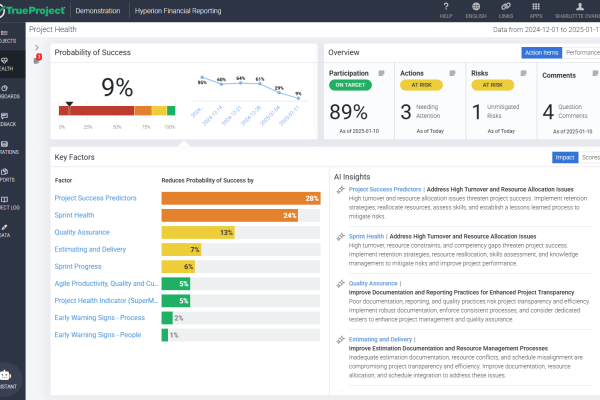Open Project Success Predictors AI insight link
The image size is (600, 400).
[385, 189]
